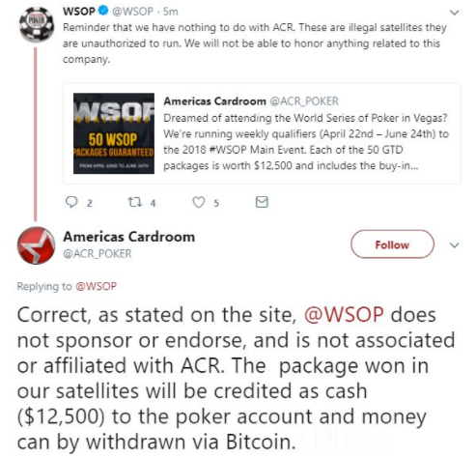Click the 5m timestamp on WSOP tweet
This screenshot has height=458, width=476.
(x=170, y=12)
